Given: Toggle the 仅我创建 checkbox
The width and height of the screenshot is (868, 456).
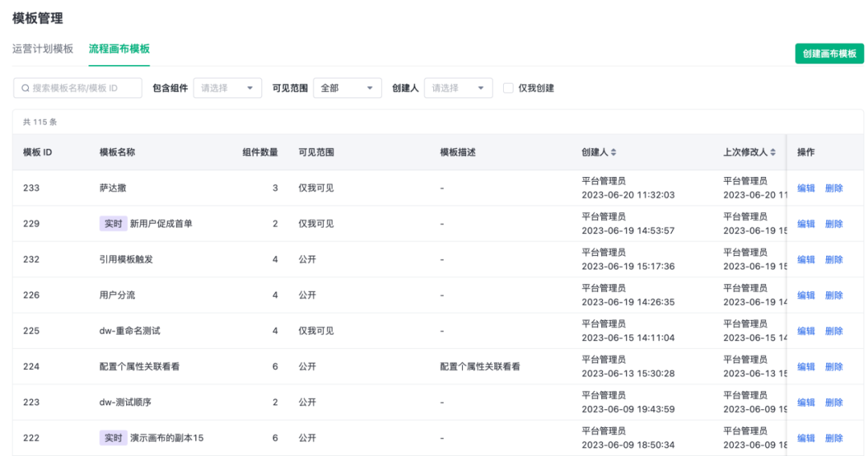Looking at the screenshot, I should [508, 88].
